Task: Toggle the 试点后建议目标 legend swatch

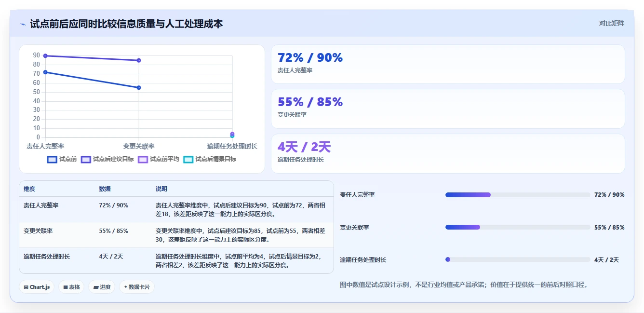Action: coord(86,159)
